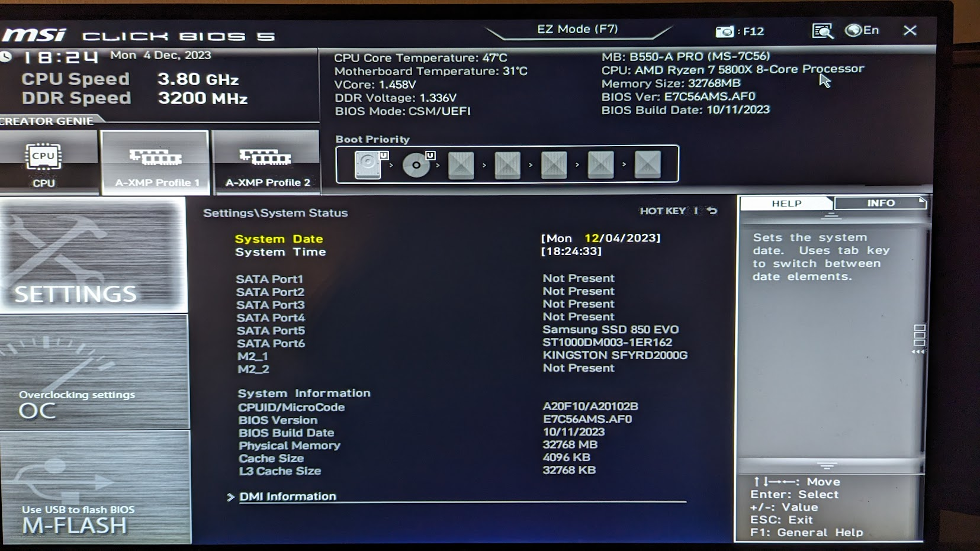This screenshot has width=980, height=551.
Task: Click the back arrow next to HOT KEY
Action: point(712,210)
